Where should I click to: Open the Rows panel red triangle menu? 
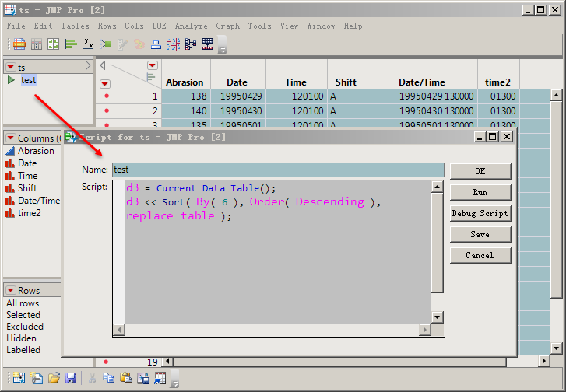click(10, 291)
